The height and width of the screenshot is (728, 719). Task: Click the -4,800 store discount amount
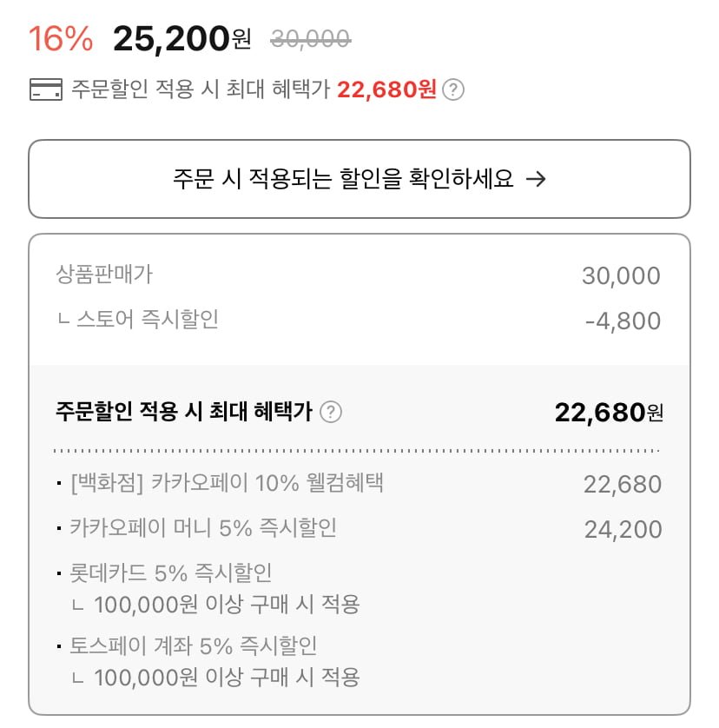pos(623,321)
